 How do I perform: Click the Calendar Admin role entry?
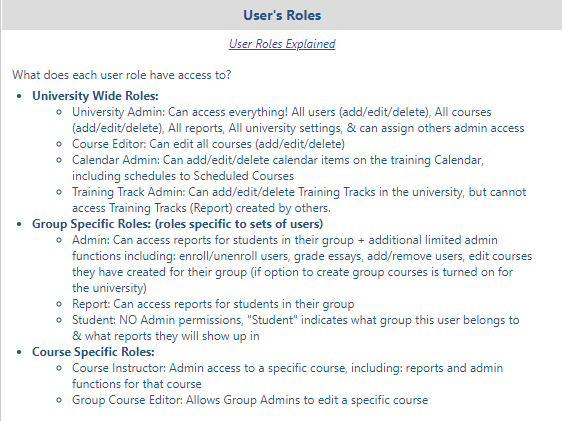(278, 168)
